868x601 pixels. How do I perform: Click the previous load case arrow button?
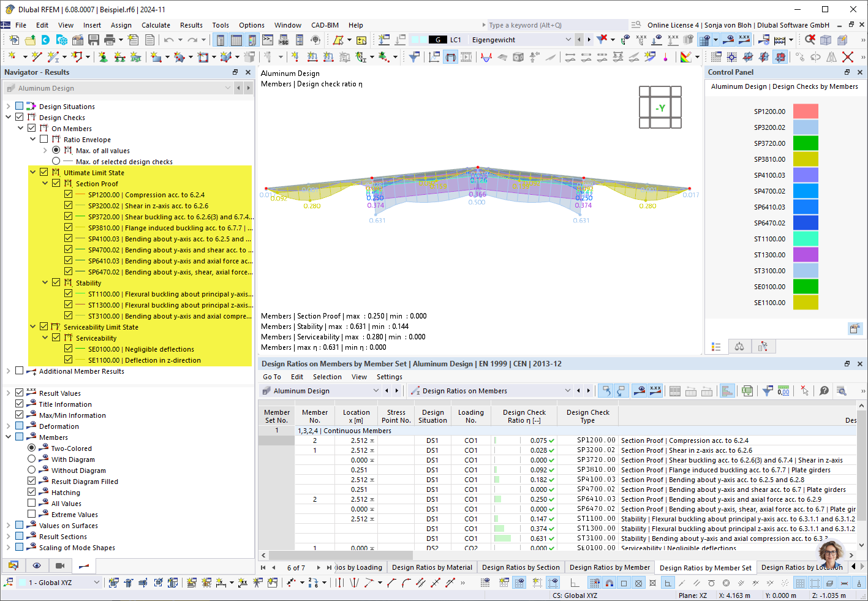point(579,40)
